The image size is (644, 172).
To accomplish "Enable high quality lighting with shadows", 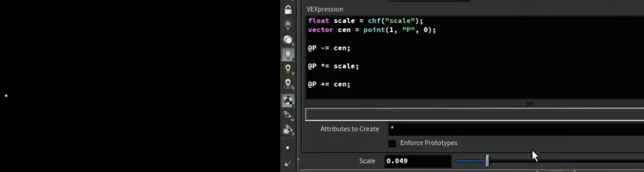I will (288, 84).
